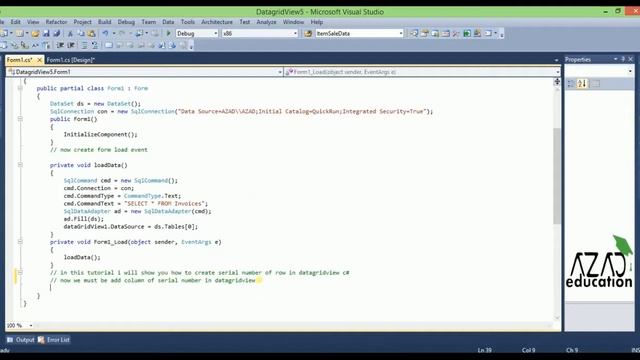Open the undo history dropdown arrow
This screenshot has height=360, width=640.
114,33
